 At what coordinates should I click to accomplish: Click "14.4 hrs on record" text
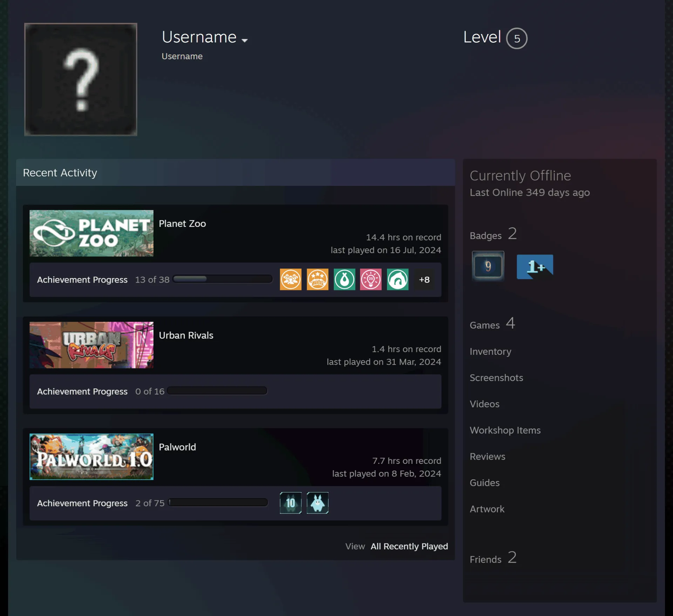[403, 237]
